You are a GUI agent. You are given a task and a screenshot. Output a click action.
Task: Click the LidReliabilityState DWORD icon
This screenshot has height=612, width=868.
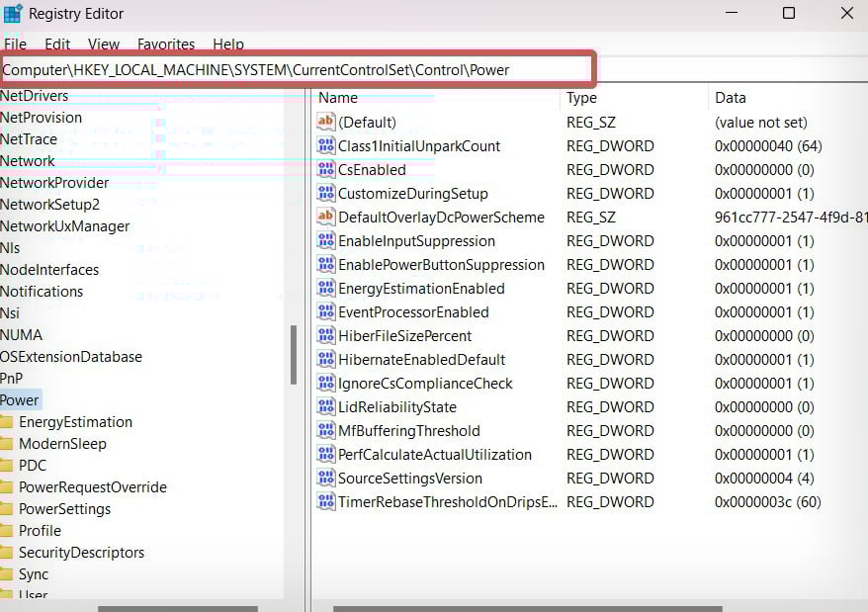click(x=326, y=406)
